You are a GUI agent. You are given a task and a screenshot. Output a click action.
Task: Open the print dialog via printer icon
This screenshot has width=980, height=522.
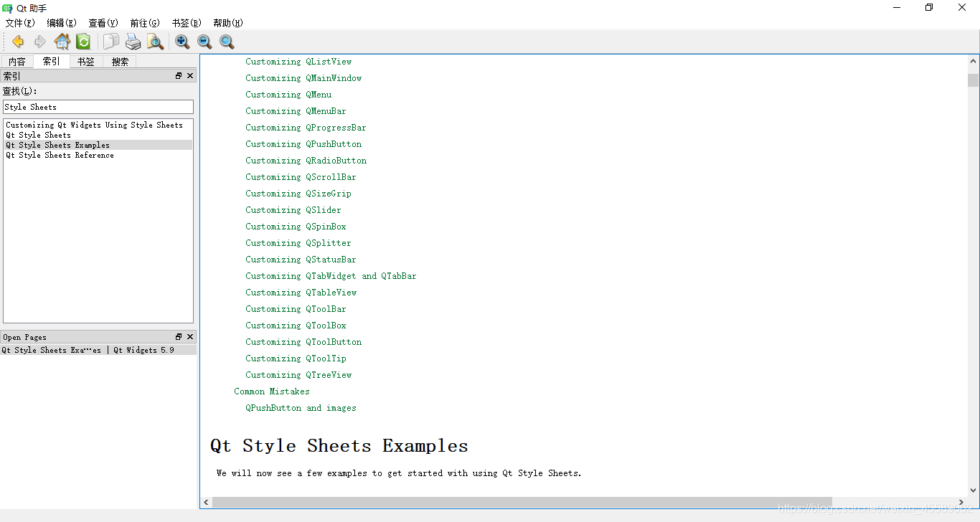coord(133,41)
